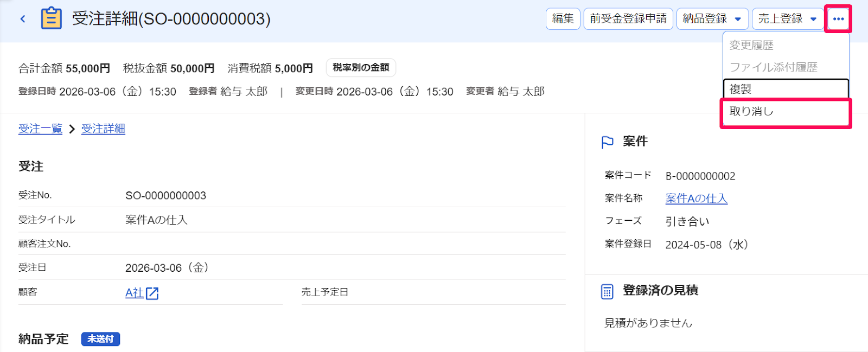Click the フェーズ value 引き合い
Viewport: 868px width, 352px height.
point(687,222)
